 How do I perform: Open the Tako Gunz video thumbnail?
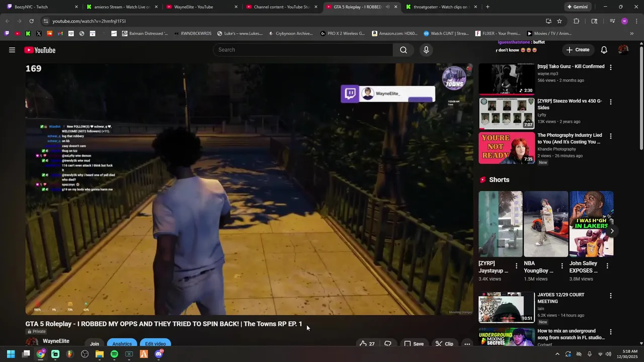point(507,79)
